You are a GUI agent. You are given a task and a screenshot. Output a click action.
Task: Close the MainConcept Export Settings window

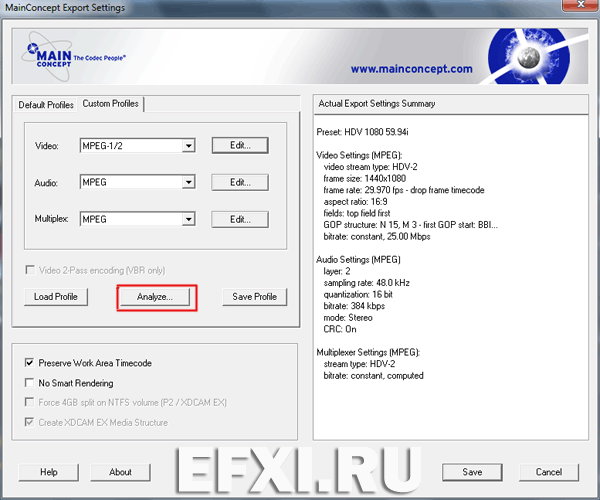pyautogui.click(x=580, y=5)
